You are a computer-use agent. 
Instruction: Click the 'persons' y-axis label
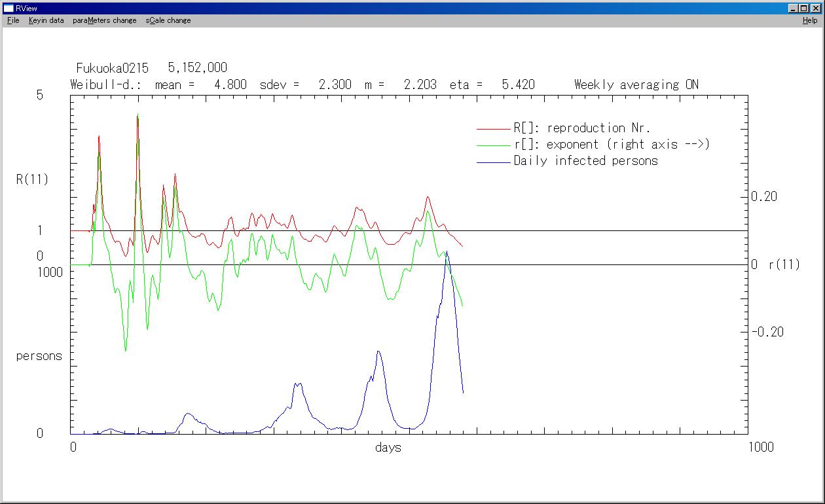(x=39, y=356)
